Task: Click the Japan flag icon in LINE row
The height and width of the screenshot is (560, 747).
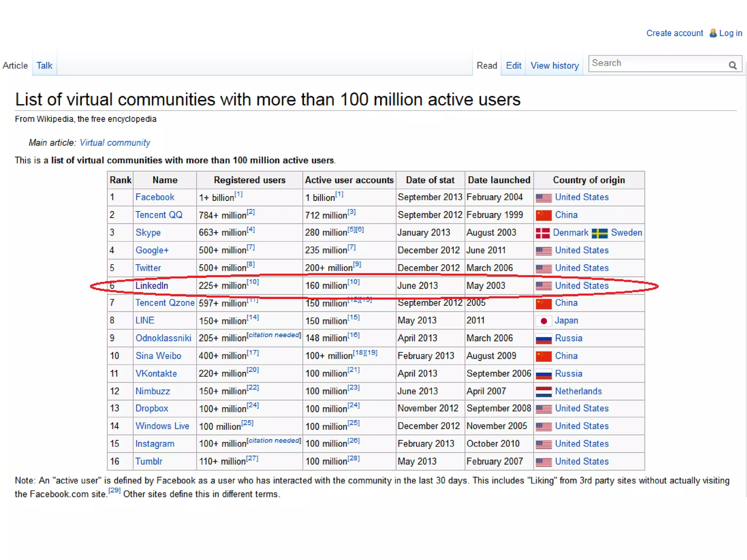Action: click(x=543, y=321)
